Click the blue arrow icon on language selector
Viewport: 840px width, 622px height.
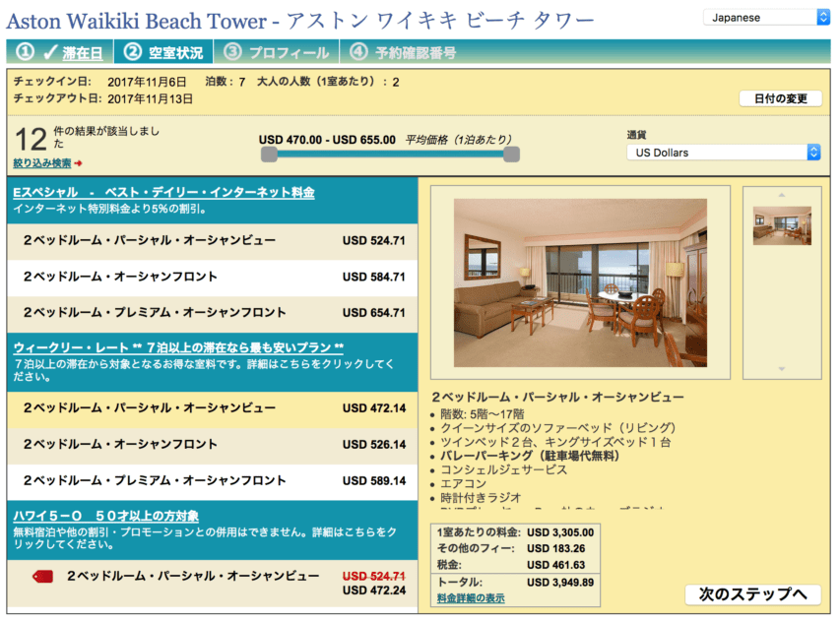click(822, 16)
